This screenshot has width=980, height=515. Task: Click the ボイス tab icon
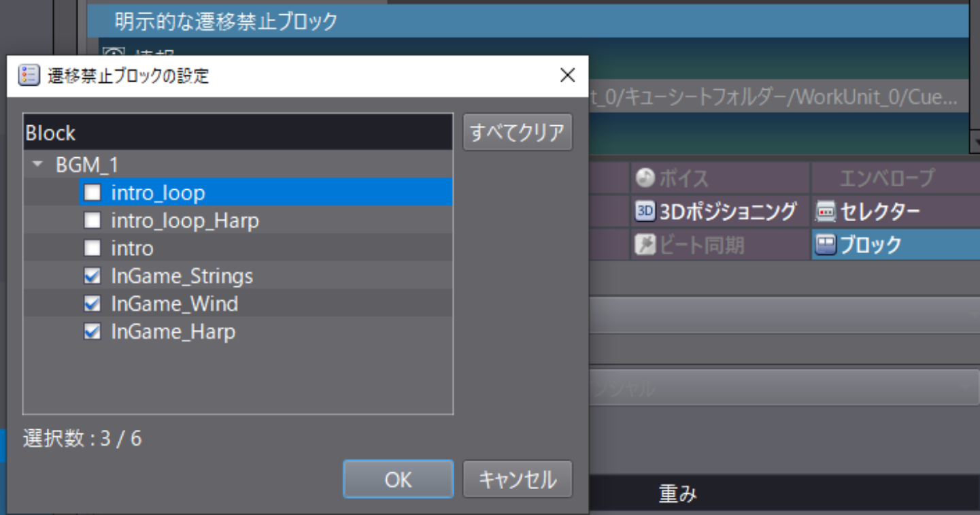click(645, 178)
